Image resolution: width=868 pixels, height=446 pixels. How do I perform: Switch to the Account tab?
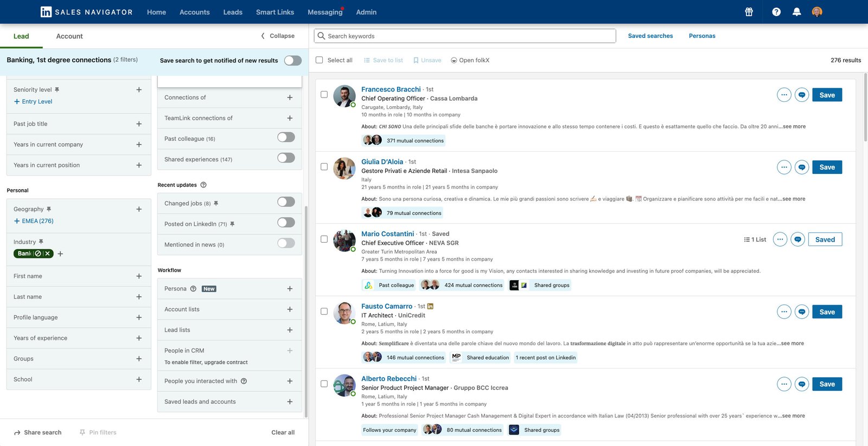click(x=69, y=36)
